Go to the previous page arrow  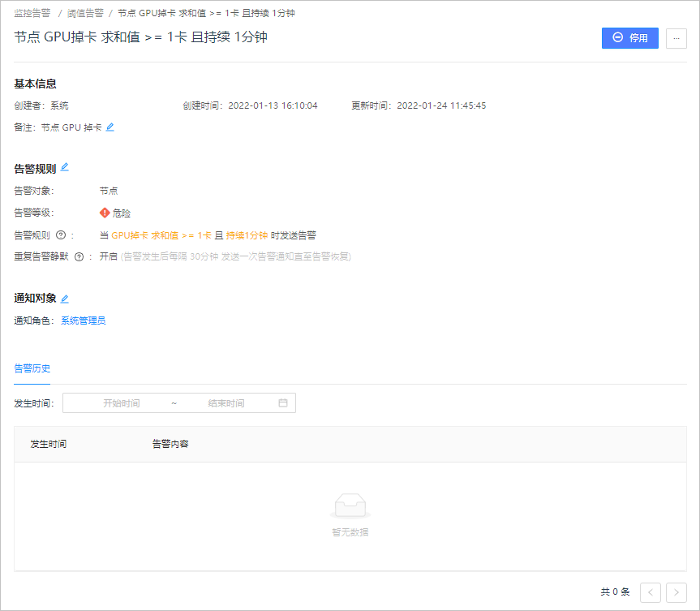650,592
